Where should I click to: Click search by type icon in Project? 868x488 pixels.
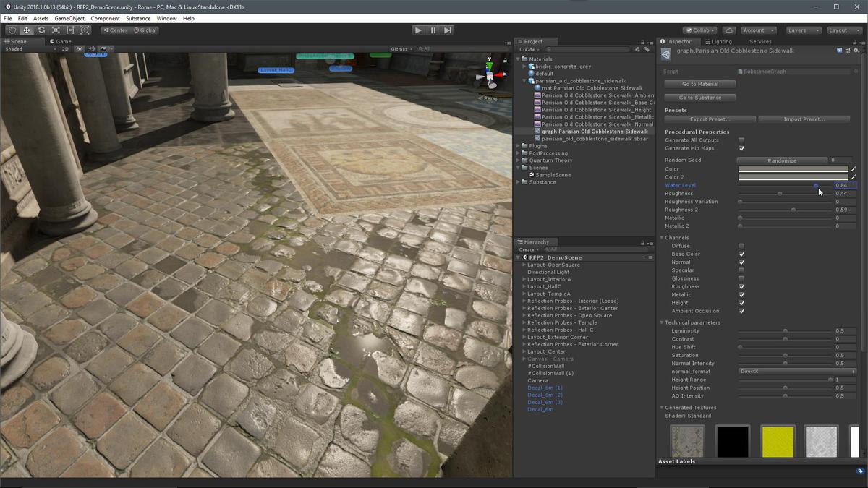638,49
